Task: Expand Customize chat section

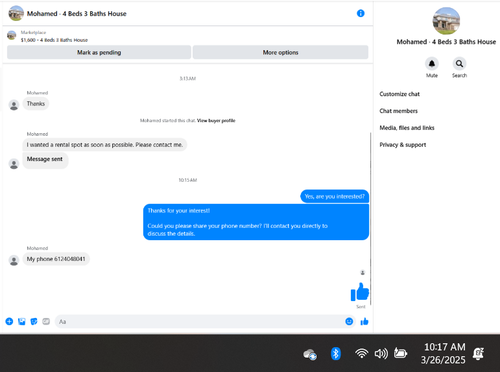Action: coord(399,94)
